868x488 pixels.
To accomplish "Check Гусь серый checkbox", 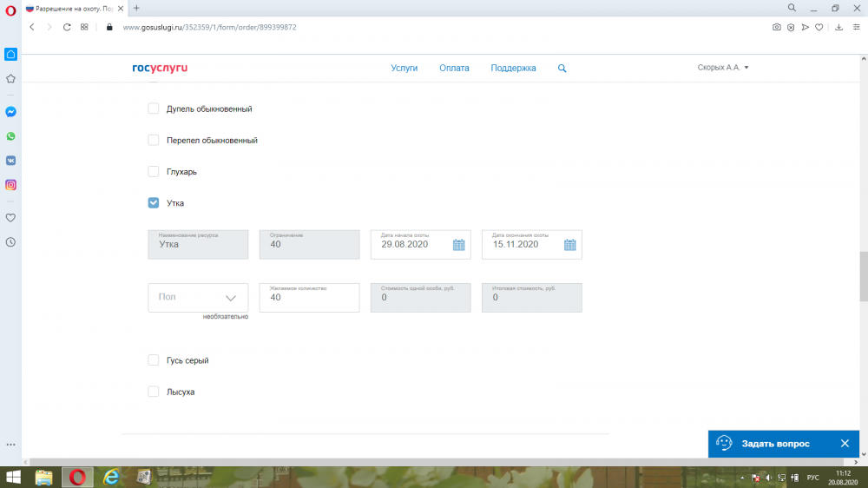I will [154, 360].
